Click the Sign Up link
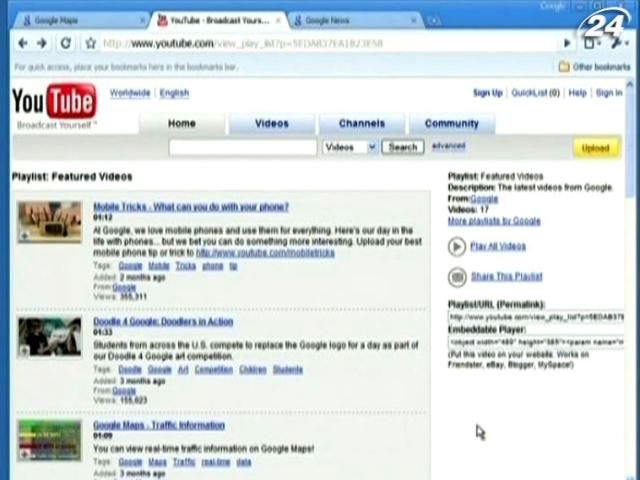The height and width of the screenshot is (480, 640). (x=487, y=93)
